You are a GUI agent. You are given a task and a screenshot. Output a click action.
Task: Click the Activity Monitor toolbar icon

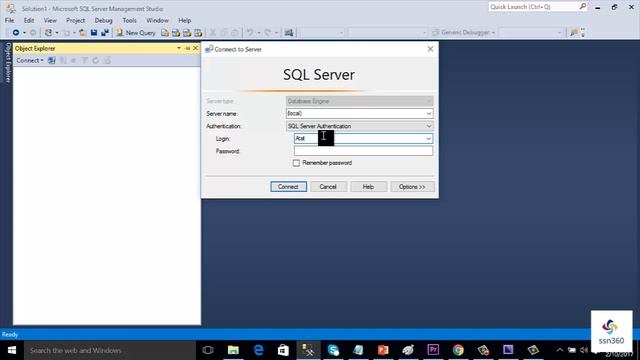tap(289, 33)
